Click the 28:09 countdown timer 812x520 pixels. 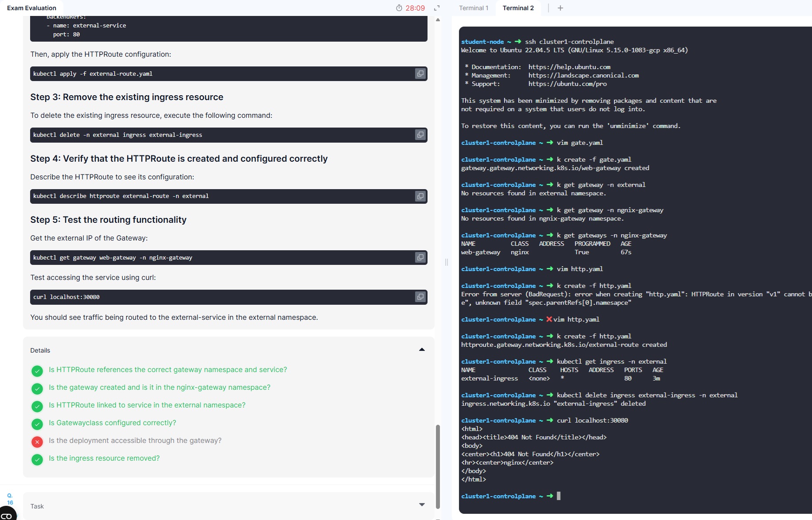click(x=415, y=8)
